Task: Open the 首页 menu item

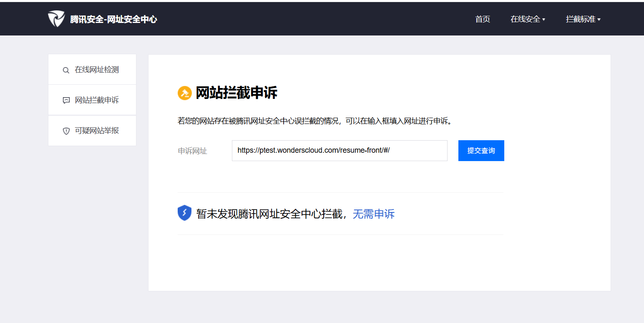Action: pos(483,19)
